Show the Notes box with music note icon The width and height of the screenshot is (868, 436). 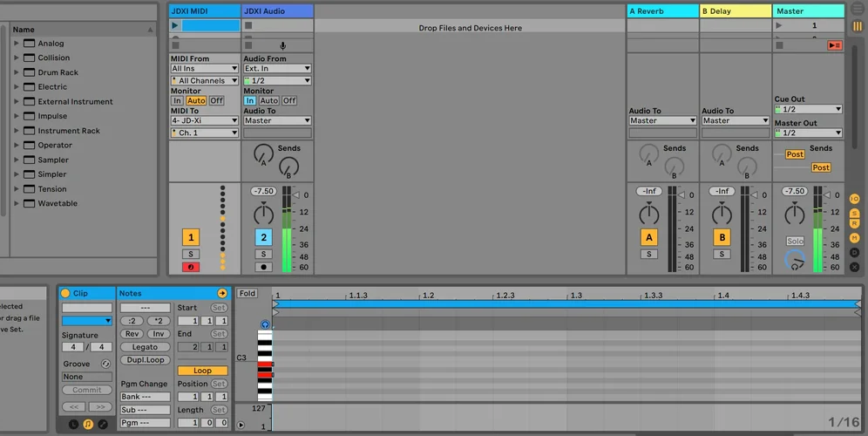pos(88,425)
